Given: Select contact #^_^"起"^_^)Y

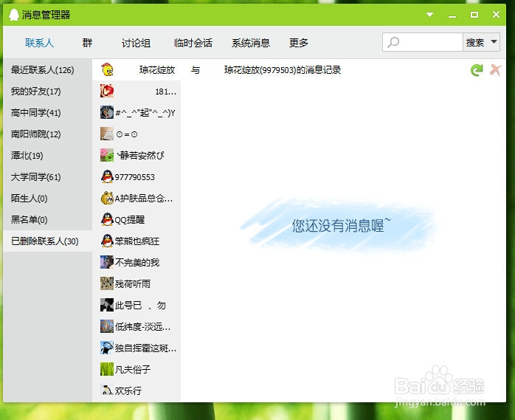Looking at the screenshot, I should point(136,113).
